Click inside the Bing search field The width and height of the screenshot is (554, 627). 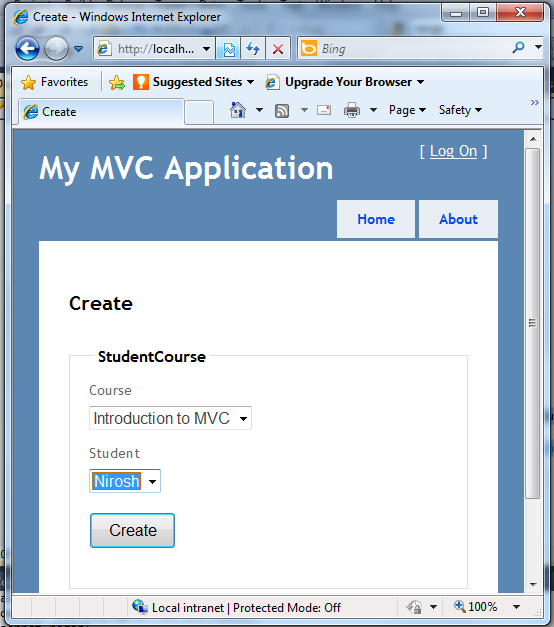click(x=412, y=48)
